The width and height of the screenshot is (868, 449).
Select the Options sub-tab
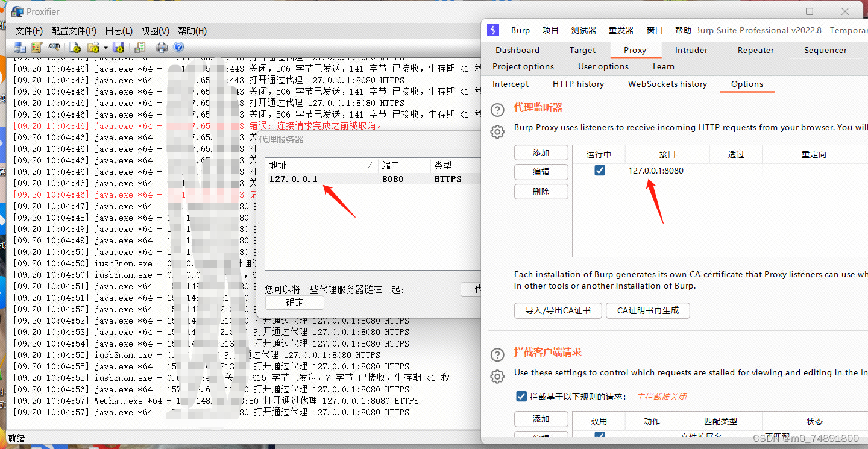point(747,84)
